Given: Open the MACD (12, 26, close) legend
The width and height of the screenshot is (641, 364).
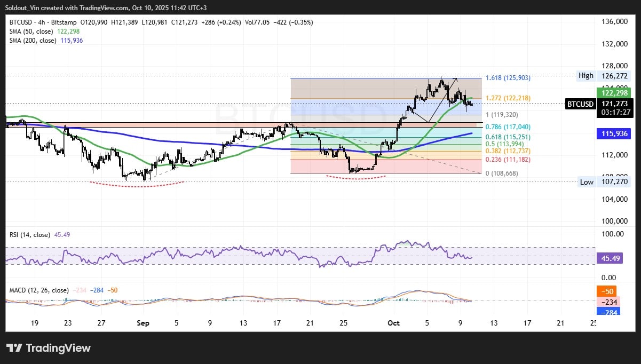Looking at the screenshot, I should click(x=39, y=290).
